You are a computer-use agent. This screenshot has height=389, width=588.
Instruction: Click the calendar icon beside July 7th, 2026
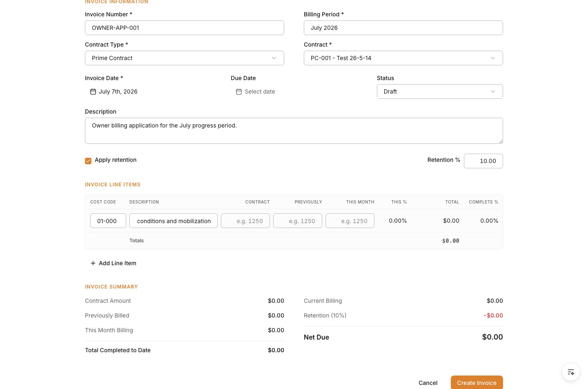[x=93, y=92]
